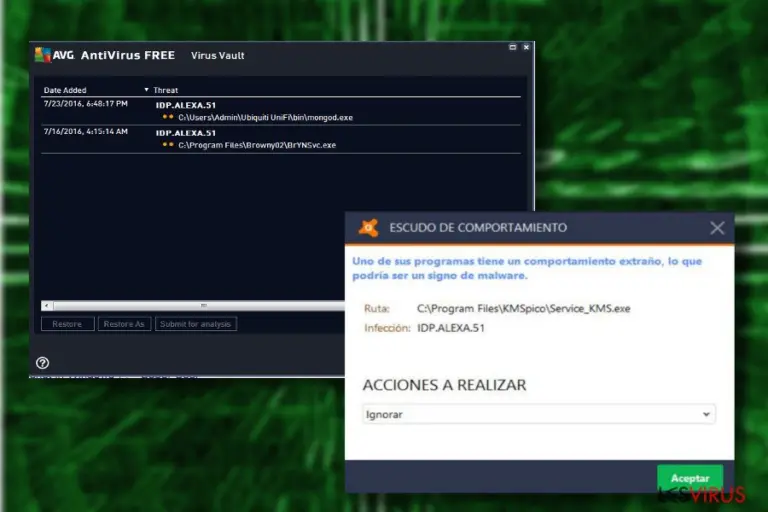Click the AntiVirus FREE title text
This screenshot has width=768, height=512.
[x=128, y=55]
